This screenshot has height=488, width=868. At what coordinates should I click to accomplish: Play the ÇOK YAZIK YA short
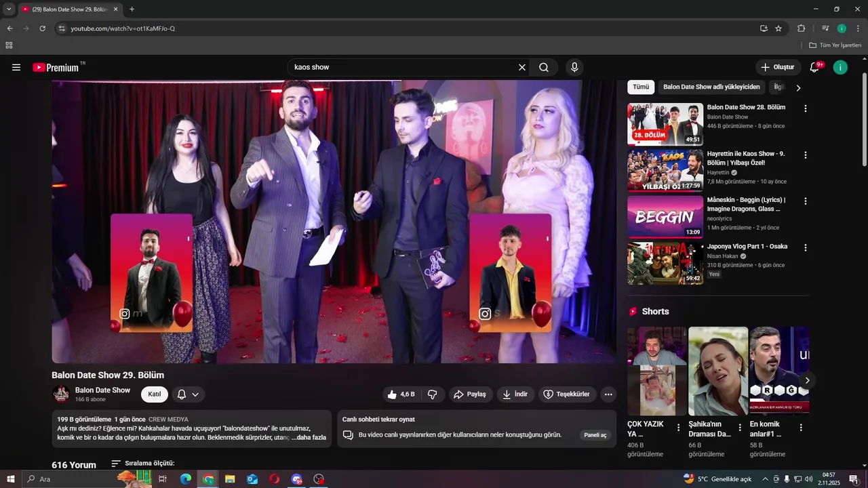pos(657,371)
